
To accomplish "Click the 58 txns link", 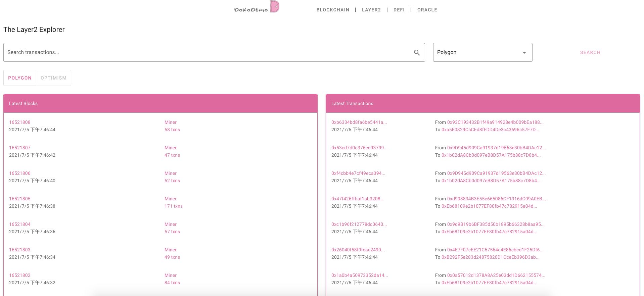I will pyautogui.click(x=172, y=130).
